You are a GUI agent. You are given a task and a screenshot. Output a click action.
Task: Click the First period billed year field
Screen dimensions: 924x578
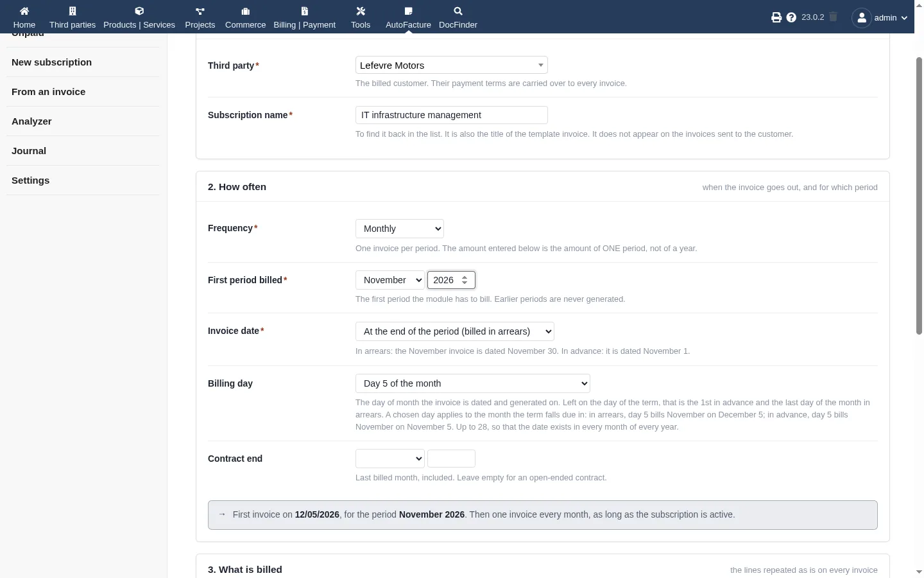pos(451,280)
